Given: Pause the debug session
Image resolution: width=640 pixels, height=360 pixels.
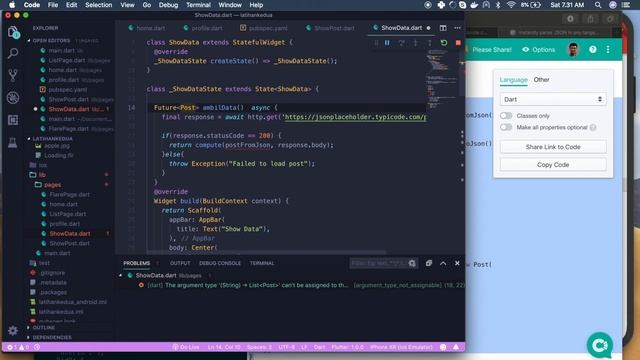Looking at the screenshot, I should click(387, 43).
